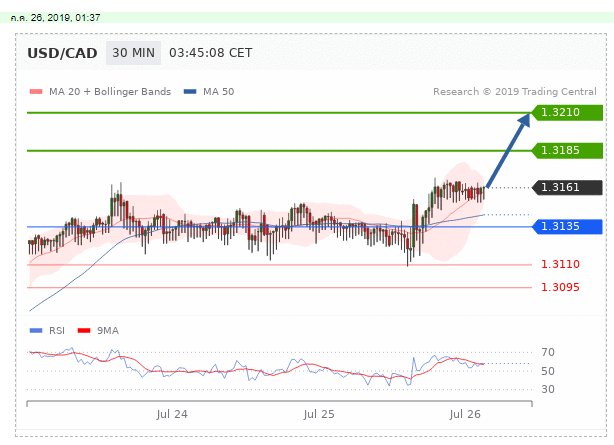
Task: Click Research © 2019 Trading Central credit
Action: [x=515, y=92]
